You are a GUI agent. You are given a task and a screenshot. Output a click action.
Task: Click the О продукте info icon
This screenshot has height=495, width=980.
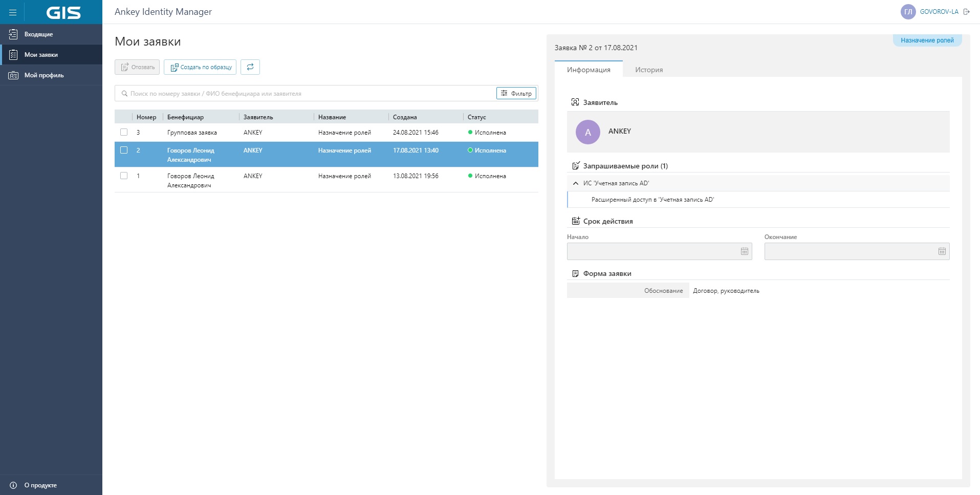point(13,485)
